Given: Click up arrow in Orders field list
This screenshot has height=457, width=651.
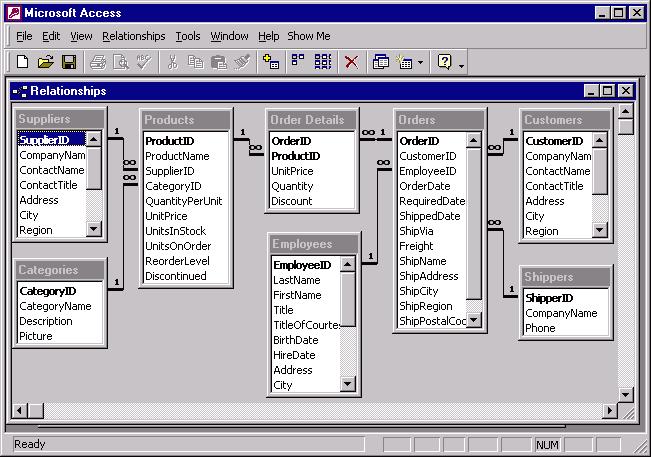Looking at the screenshot, I should click(474, 140).
